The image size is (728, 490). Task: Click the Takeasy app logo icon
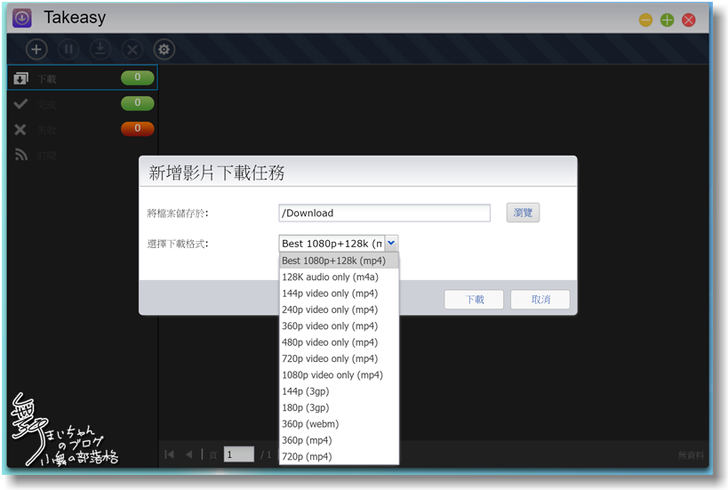22,18
